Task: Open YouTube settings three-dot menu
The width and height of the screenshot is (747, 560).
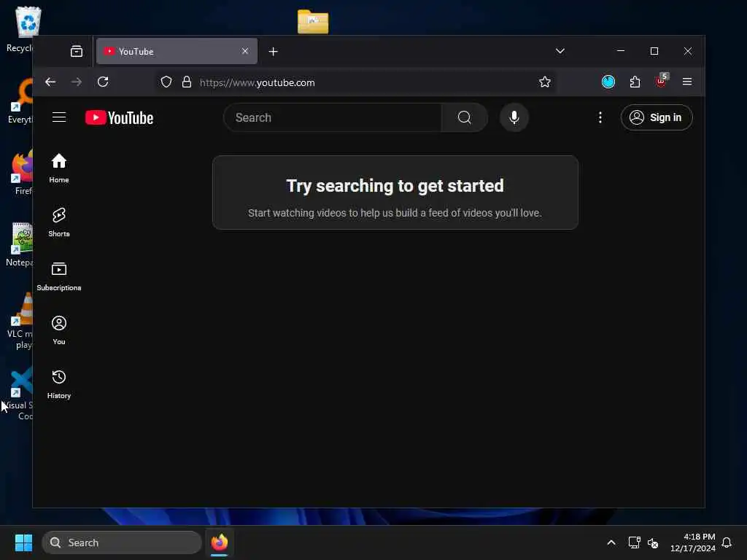Action: click(600, 117)
